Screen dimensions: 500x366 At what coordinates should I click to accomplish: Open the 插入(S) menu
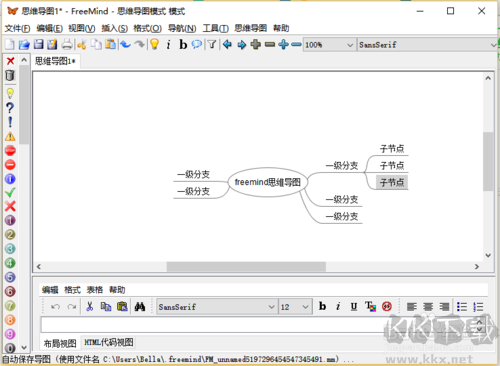114,28
